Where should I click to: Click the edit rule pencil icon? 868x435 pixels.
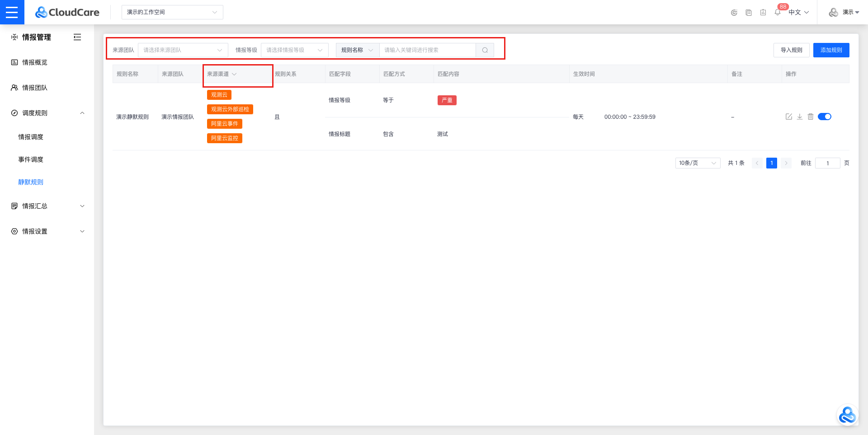click(788, 117)
